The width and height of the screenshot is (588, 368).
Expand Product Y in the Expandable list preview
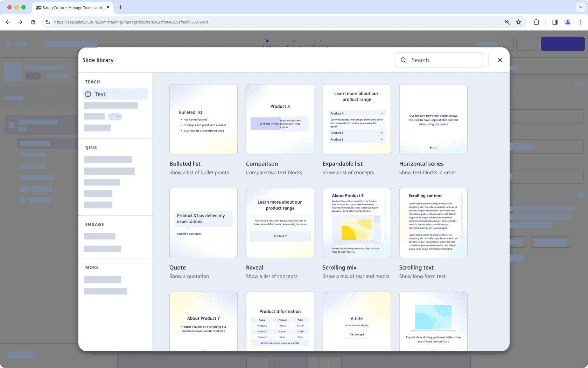click(382, 133)
